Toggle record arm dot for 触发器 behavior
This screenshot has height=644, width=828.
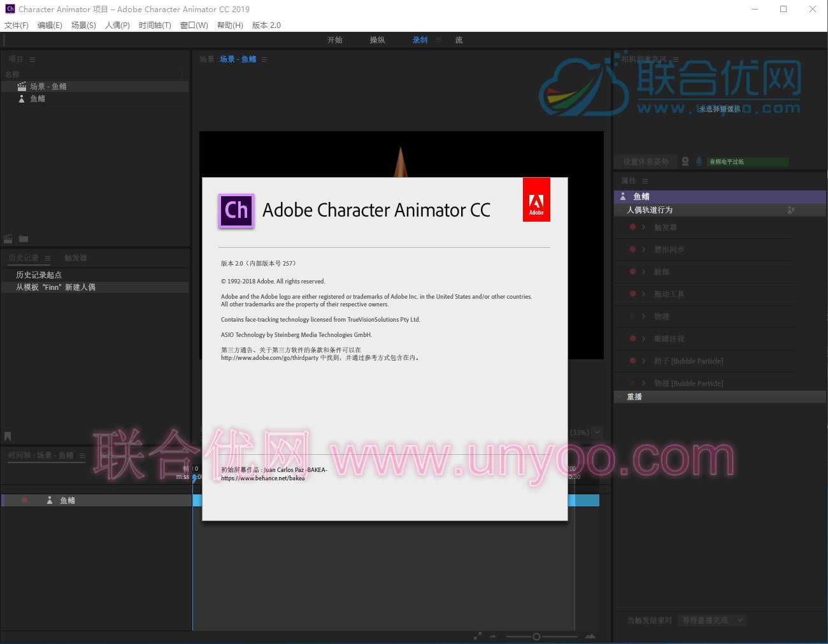click(632, 227)
